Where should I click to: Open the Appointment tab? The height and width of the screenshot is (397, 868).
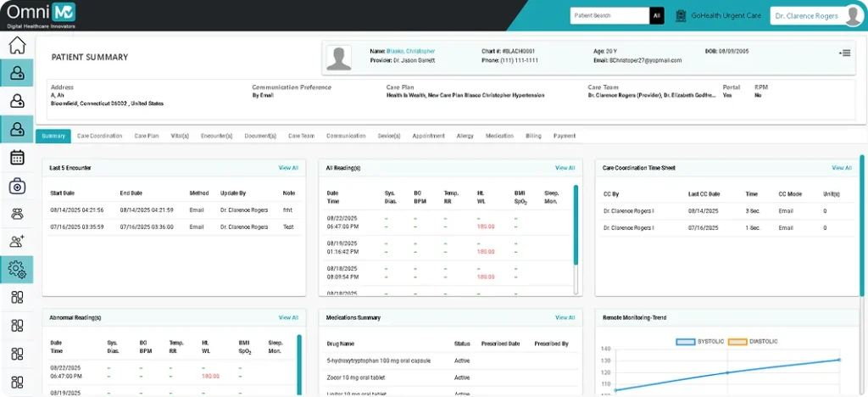[428, 136]
